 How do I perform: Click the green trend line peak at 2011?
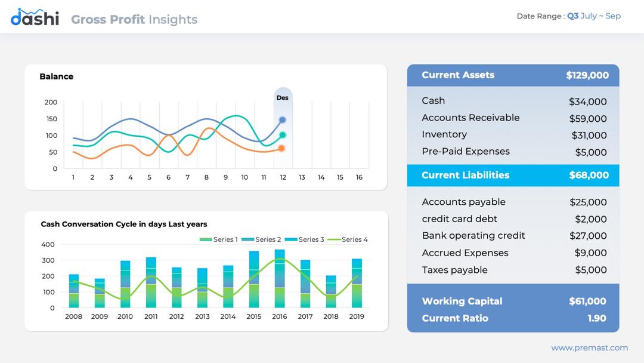151,275
